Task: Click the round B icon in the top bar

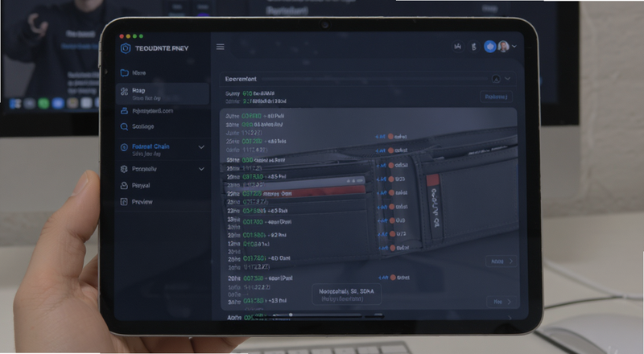Action: [473, 47]
